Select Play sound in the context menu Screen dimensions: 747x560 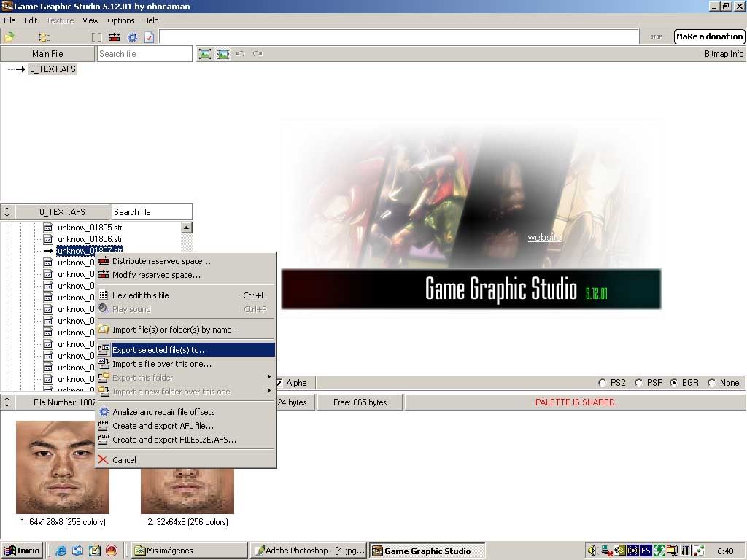(186, 309)
